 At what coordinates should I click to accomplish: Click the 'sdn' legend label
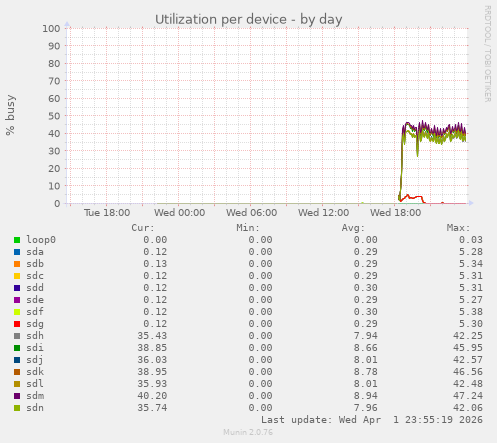(x=35, y=408)
